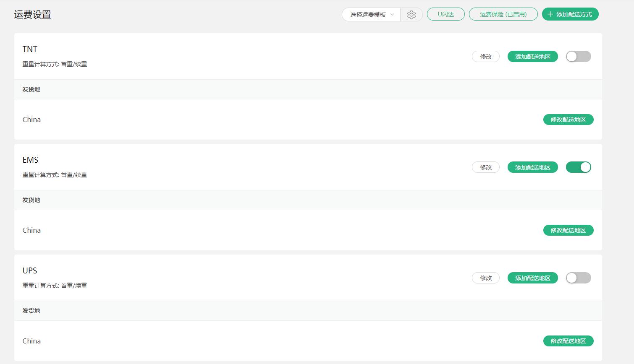Click the TNT shipping method title
The image size is (634, 364).
30,49
